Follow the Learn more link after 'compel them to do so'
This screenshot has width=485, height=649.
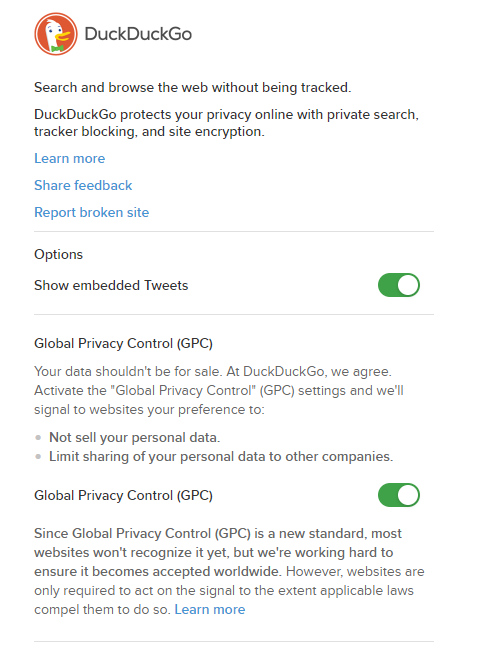[x=210, y=610]
